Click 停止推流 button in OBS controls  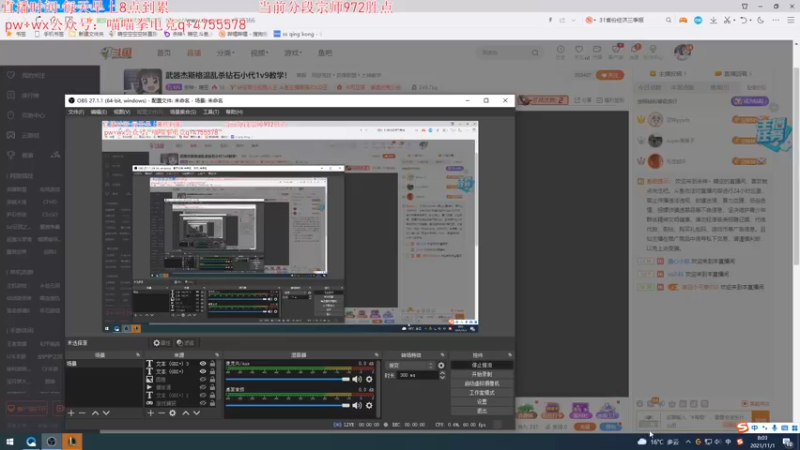pyautogui.click(x=482, y=365)
